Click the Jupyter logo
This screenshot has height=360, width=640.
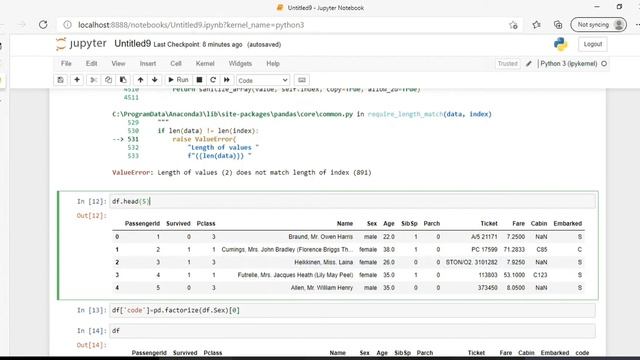pyautogui.click(x=81, y=44)
